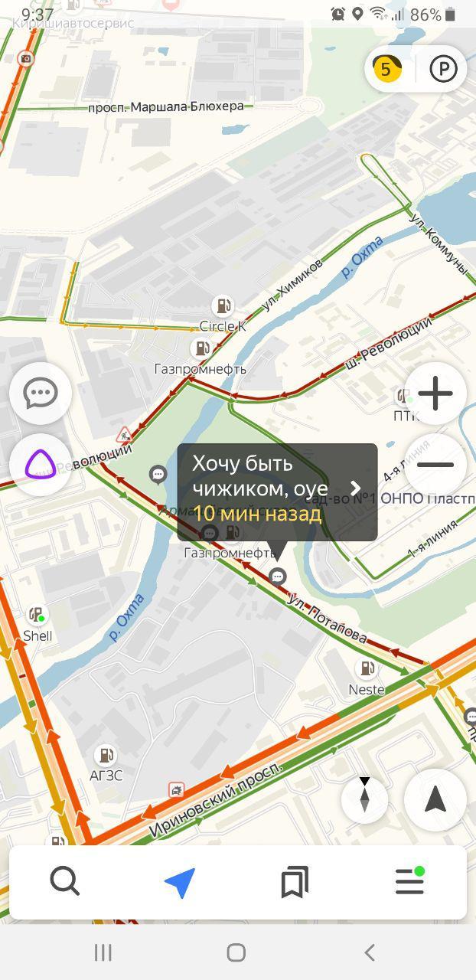
Task: Open the search magnifier in bottom bar
Action: [65, 882]
